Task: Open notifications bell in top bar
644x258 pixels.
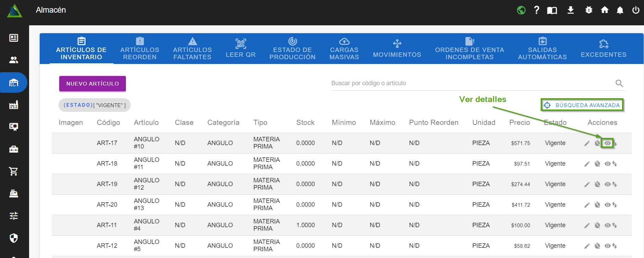Action: click(620, 10)
